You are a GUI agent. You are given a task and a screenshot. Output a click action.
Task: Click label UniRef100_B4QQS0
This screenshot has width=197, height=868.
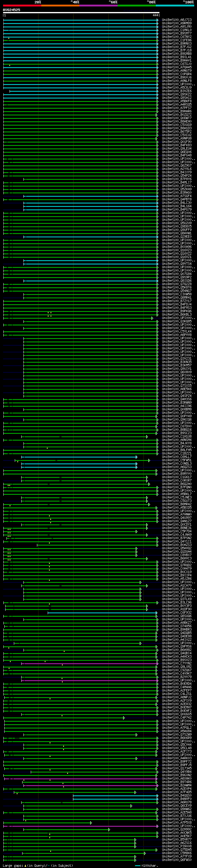click(x=177, y=795)
